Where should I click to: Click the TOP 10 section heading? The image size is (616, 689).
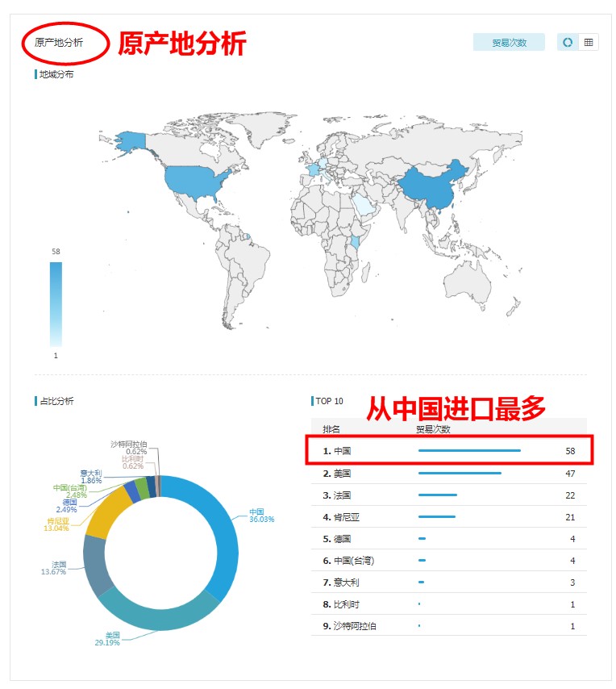point(329,401)
